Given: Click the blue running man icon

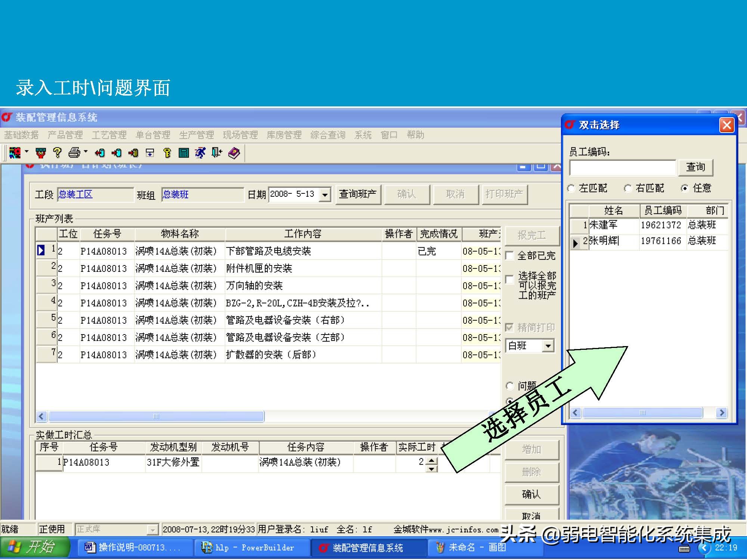Looking at the screenshot, I should click(x=201, y=153).
